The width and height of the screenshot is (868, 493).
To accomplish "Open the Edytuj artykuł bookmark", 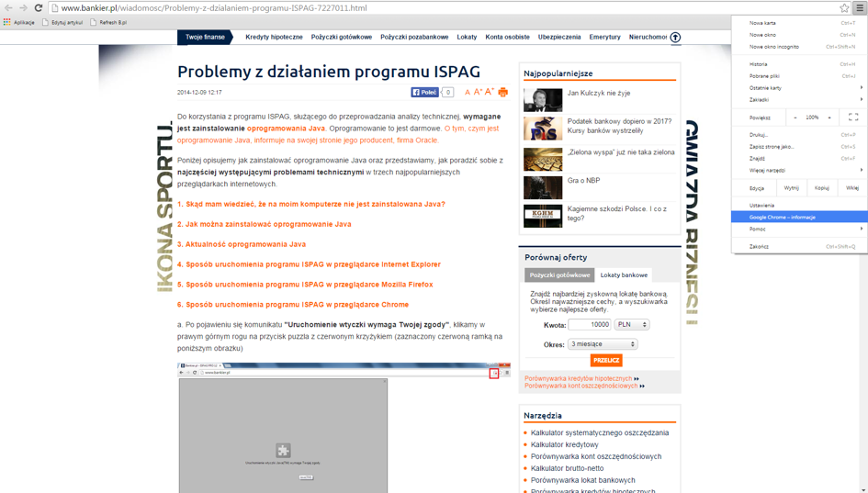I will tap(62, 23).
